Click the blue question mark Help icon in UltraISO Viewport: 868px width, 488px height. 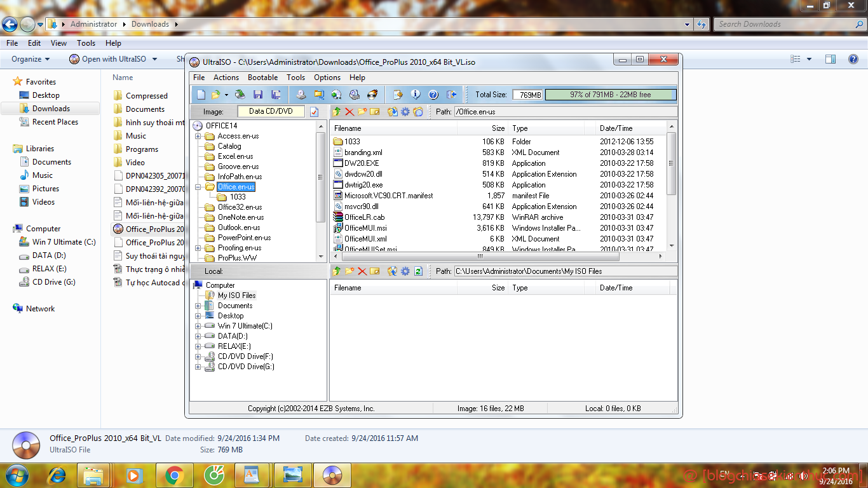coord(433,95)
